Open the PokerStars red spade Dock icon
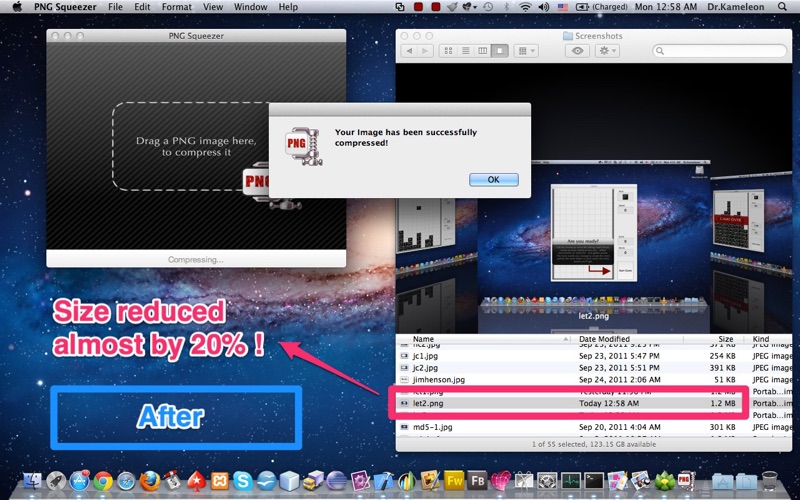The image size is (800, 500). 196,480
